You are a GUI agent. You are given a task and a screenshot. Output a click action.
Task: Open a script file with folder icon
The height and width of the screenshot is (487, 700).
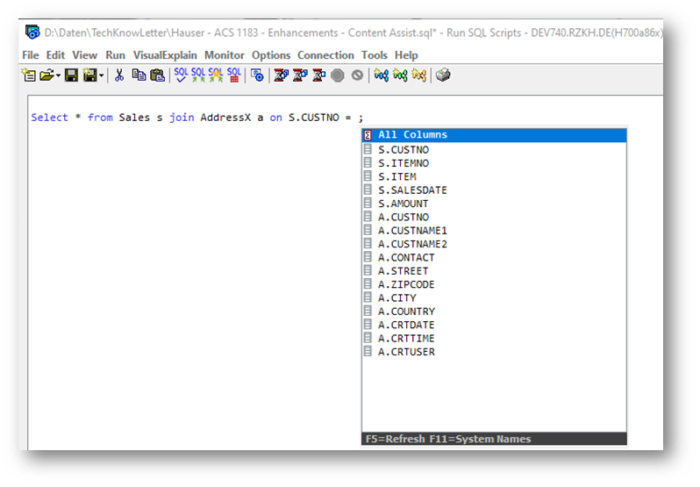[x=46, y=75]
